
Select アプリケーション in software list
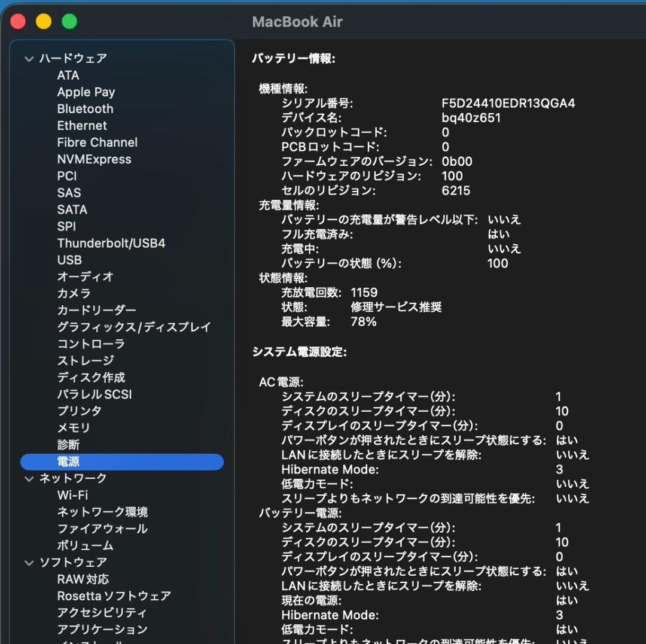tap(102, 629)
